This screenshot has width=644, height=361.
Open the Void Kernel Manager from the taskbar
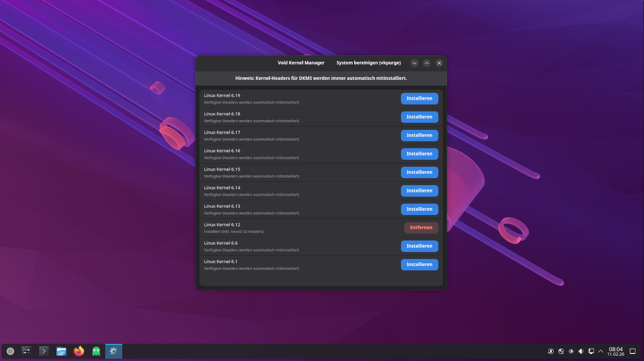(113, 351)
